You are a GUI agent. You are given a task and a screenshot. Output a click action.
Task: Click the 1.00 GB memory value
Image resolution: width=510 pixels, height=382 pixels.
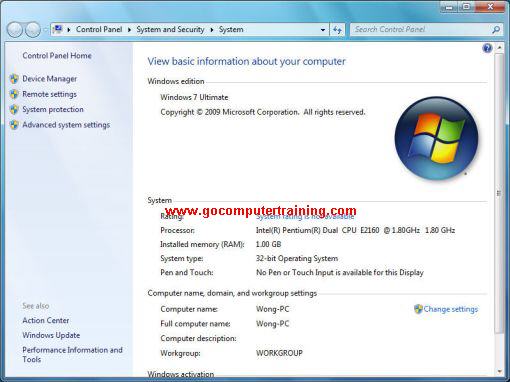(x=268, y=244)
